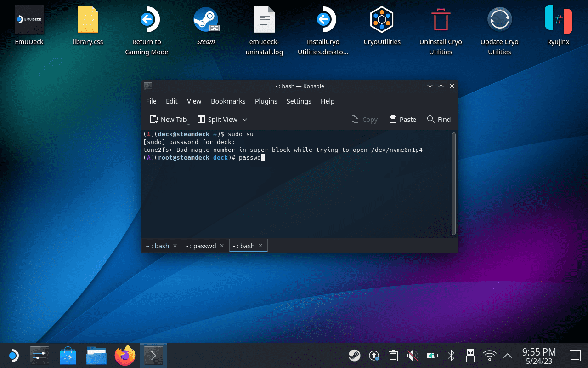This screenshot has height=368, width=588.
Task: Select the library.css file icon
Action: click(88, 26)
